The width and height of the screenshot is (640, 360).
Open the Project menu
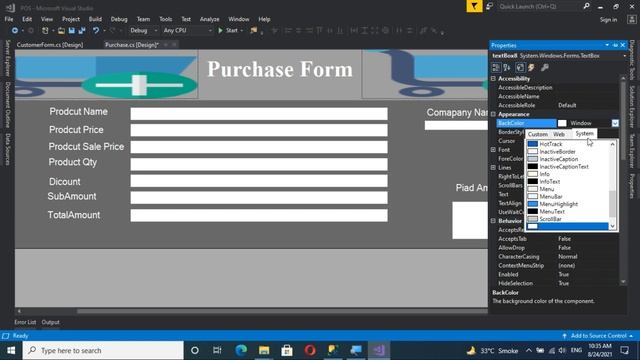[x=71, y=19]
